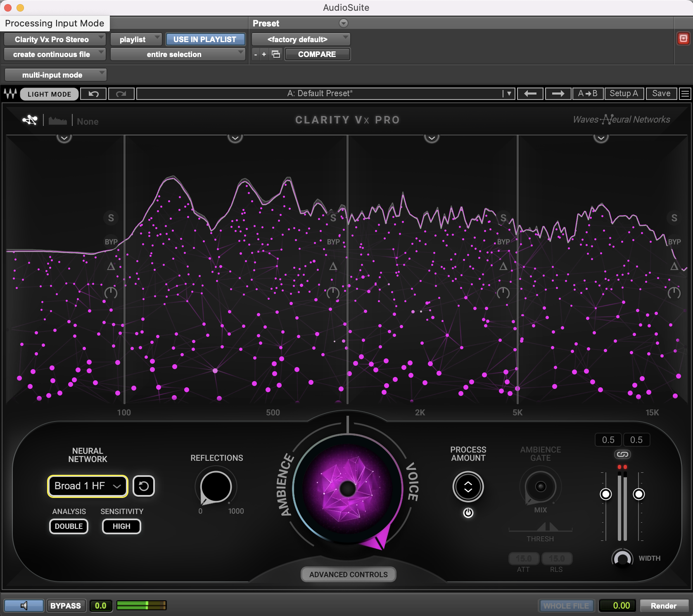Open the multi-input mode dropdown
The height and width of the screenshot is (616, 693).
pyautogui.click(x=55, y=74)
